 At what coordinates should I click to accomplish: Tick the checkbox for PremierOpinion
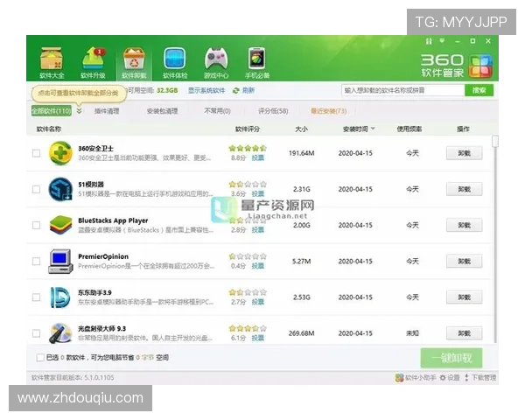[36, 262]
